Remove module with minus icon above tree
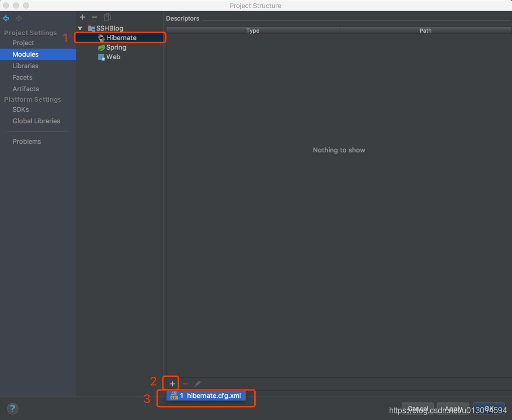The width and height of the screenshot is (512, 420). click(95, 17)
